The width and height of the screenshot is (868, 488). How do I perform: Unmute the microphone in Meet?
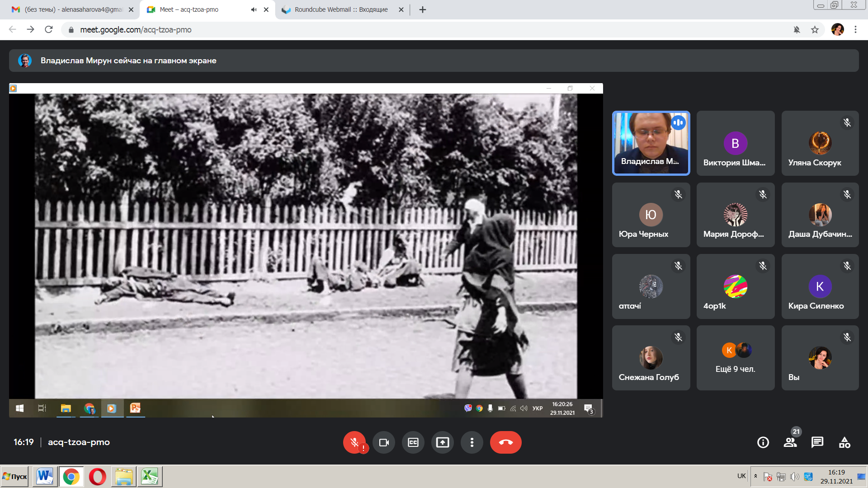pyautogui.click(x=354, y=442)
